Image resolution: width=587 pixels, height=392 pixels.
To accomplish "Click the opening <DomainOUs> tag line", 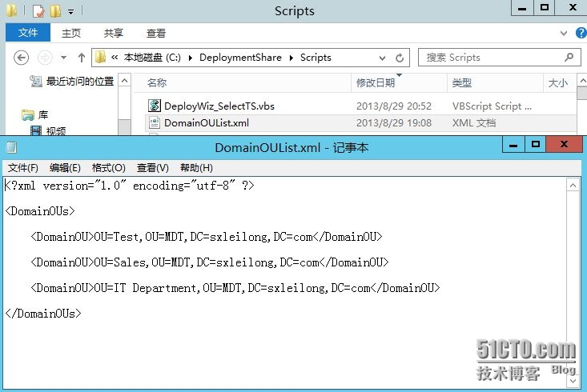I will 40,211.
